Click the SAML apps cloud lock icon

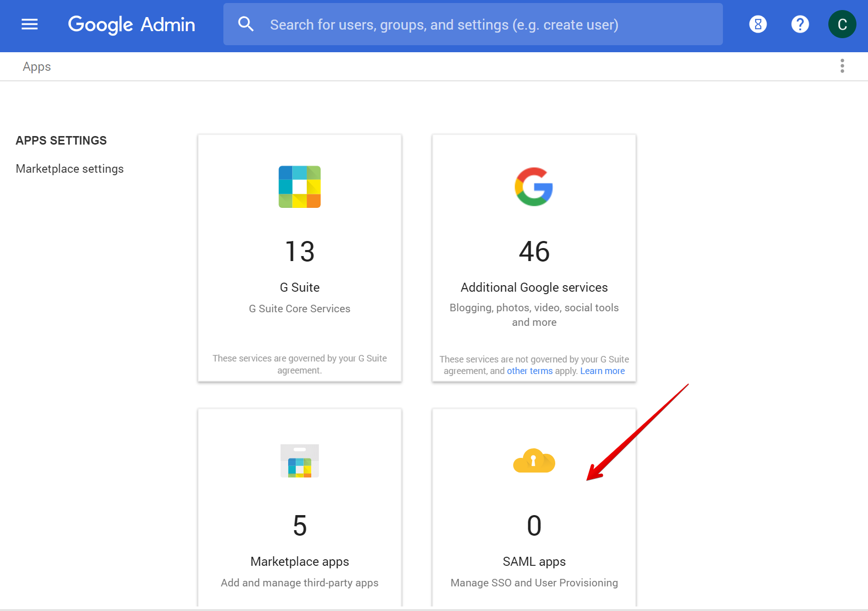(x=534, y=461)
